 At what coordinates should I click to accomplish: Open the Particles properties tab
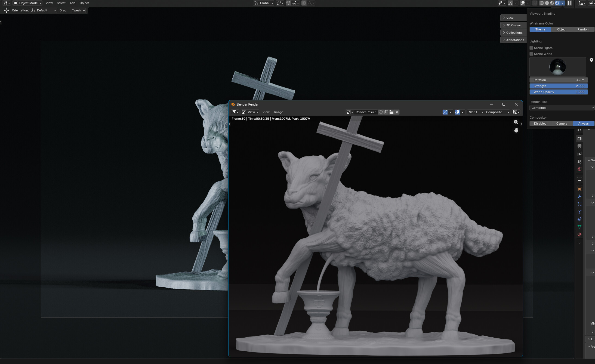[579, 204]
